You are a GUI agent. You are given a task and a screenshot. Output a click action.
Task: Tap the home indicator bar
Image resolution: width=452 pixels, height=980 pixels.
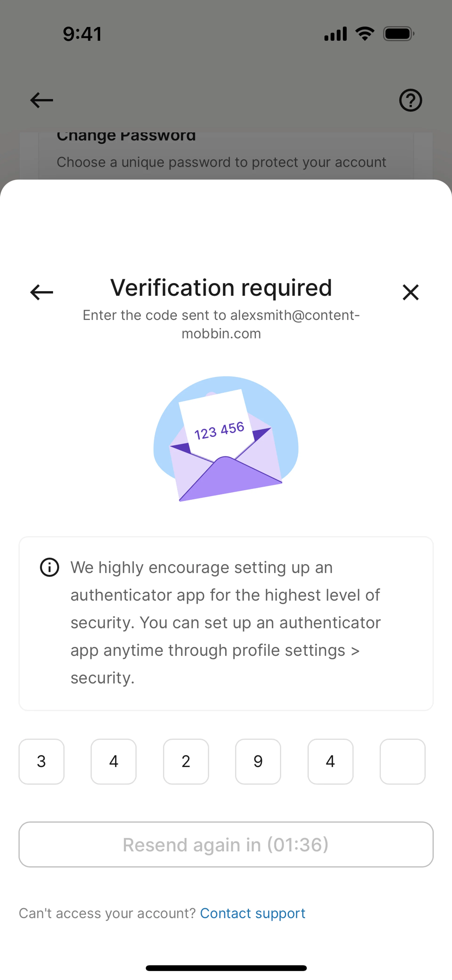(226, 968)
